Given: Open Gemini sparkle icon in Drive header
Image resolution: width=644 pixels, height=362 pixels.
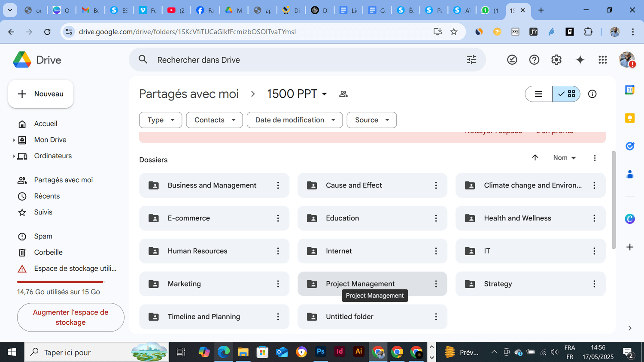Looking at the screenshot, I should click(x=580, y=60).
